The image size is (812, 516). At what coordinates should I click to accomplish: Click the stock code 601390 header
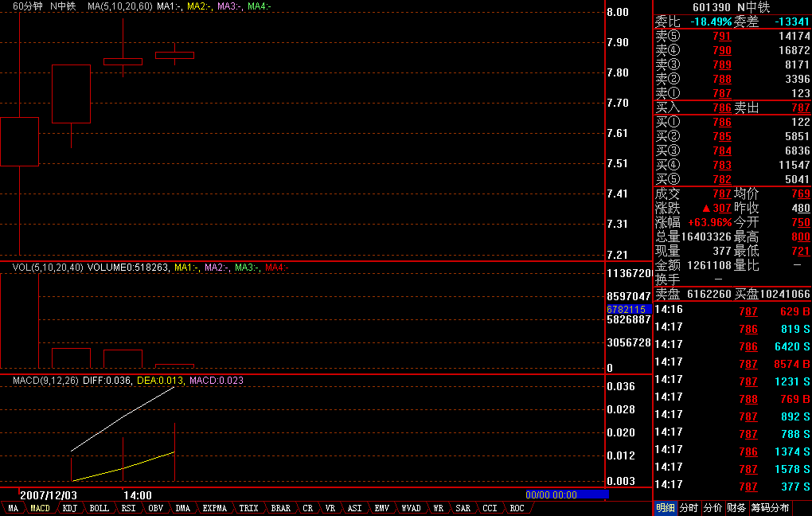[x=711, y=7]
